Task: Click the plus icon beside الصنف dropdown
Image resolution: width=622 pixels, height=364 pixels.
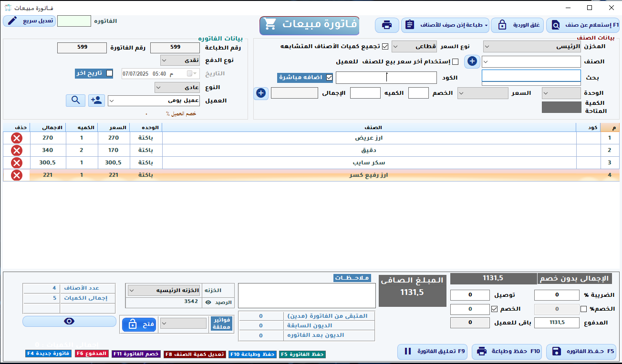Action: point(471,61)
